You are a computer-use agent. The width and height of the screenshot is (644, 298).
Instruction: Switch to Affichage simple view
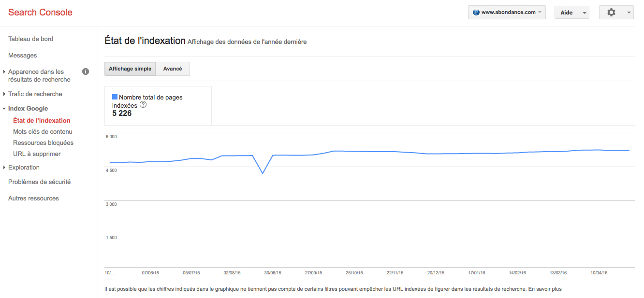[130, 69]
